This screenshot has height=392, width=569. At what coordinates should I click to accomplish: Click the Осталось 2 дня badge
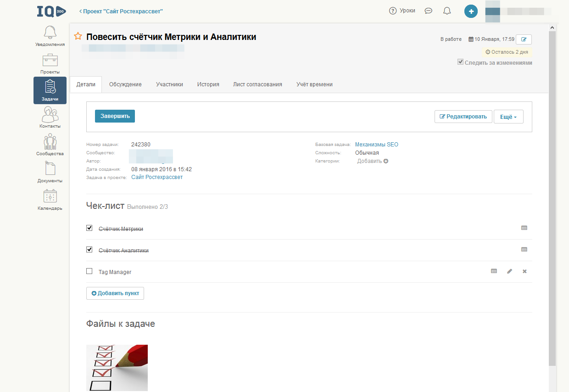click(507, 52)
